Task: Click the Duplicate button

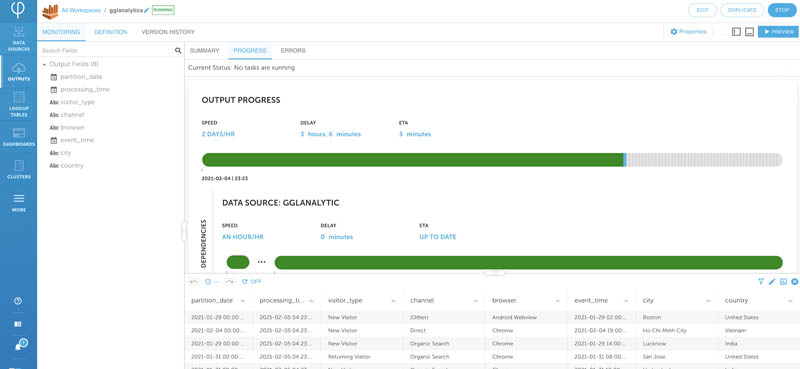Action: pos(742,10)
